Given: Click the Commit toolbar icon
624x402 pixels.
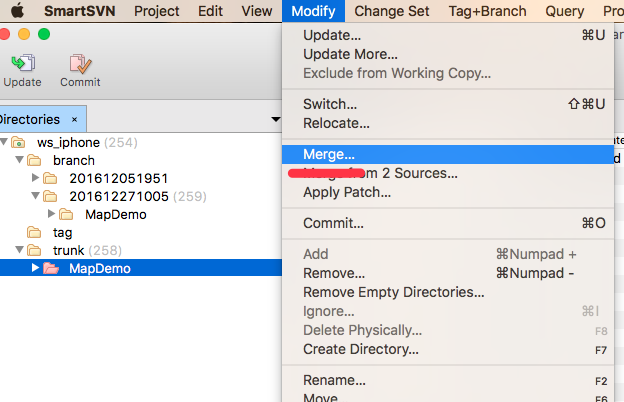Looking at the screenshot, I should [x=80, y=64].
